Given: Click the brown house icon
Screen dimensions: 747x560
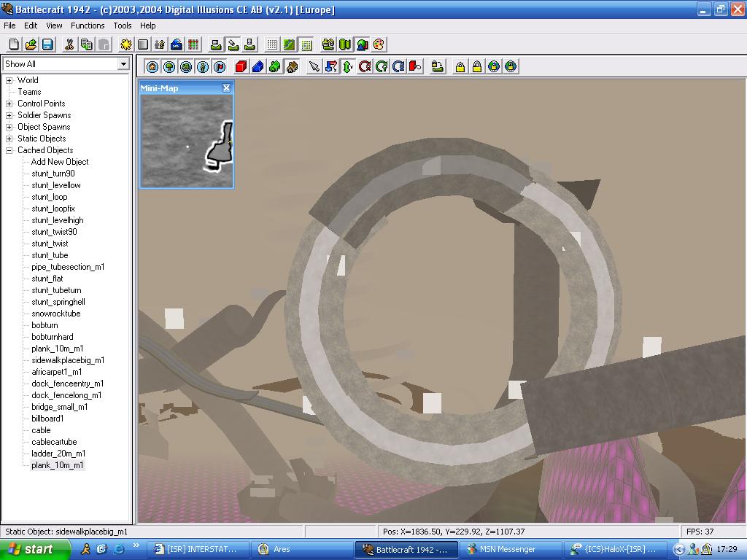Looking at the screenshot, I should point(292,66).
